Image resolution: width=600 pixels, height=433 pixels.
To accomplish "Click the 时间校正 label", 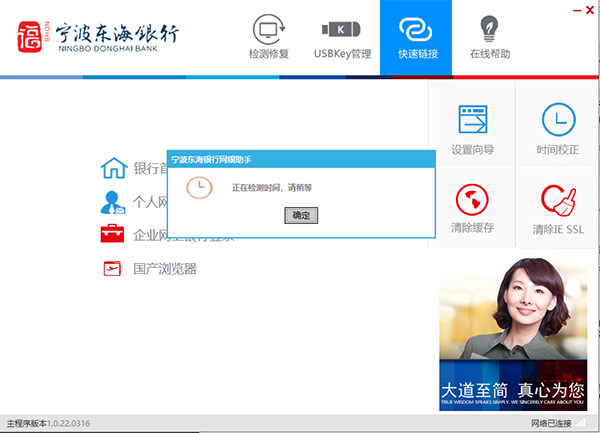I will (558, 150).
